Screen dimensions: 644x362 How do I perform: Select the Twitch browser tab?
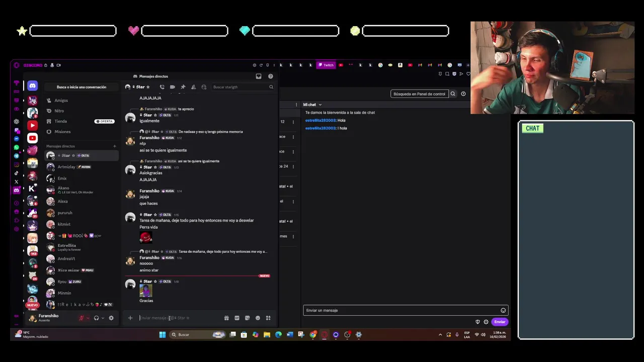[x=326, y=65]
